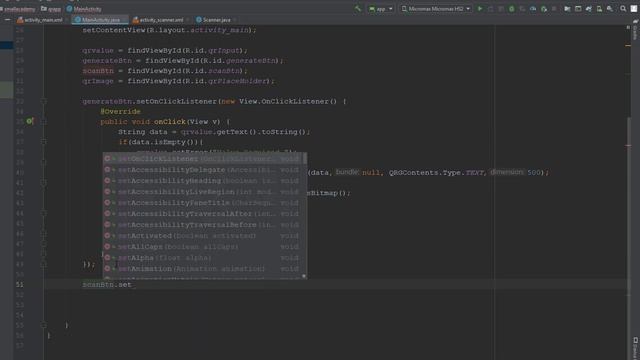Collapse the if(data.isEmpty()) fold marker
640x360 pixels.
tap(43, 142)
